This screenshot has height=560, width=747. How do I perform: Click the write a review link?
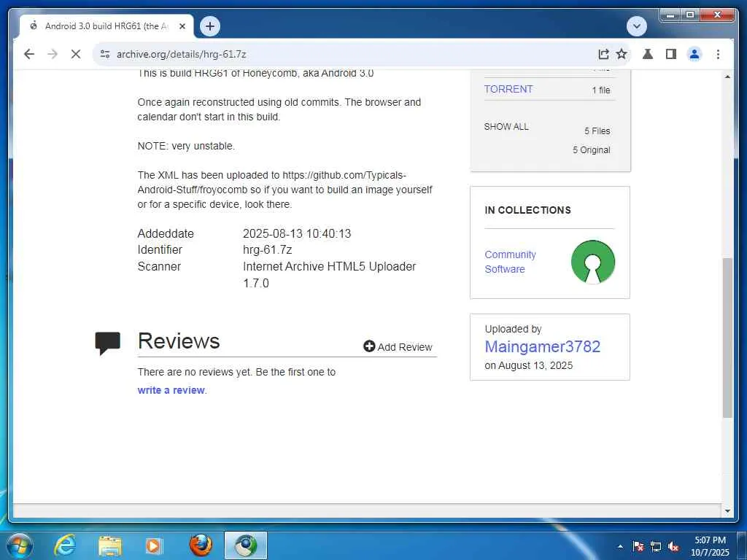(x=171, y=390)
